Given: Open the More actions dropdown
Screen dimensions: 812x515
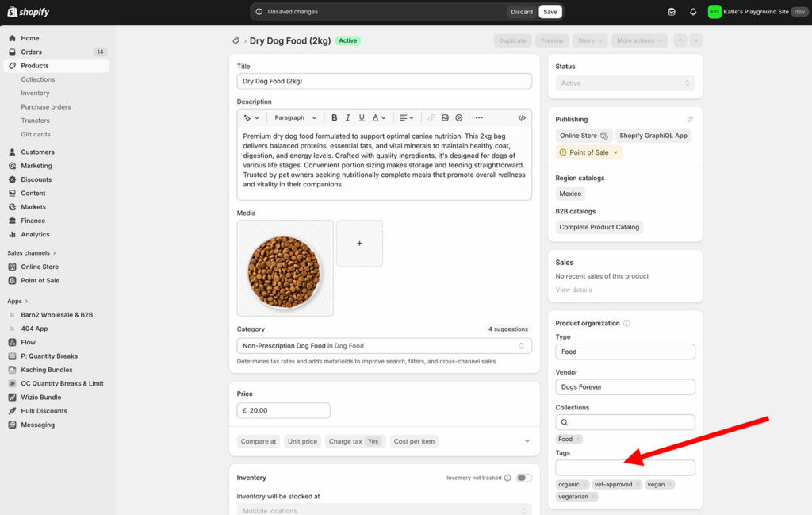Looking at the screenshot, I should click(640, 40).
